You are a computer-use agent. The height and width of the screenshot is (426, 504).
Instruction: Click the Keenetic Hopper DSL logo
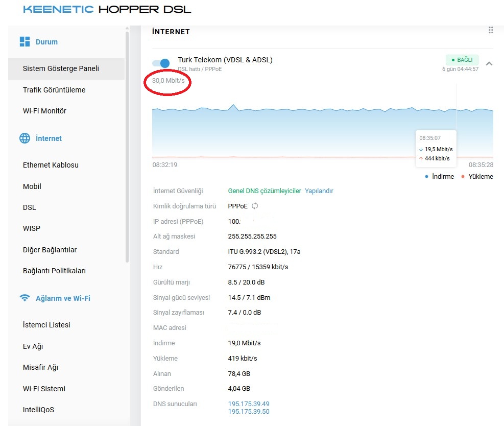point(107,9)
